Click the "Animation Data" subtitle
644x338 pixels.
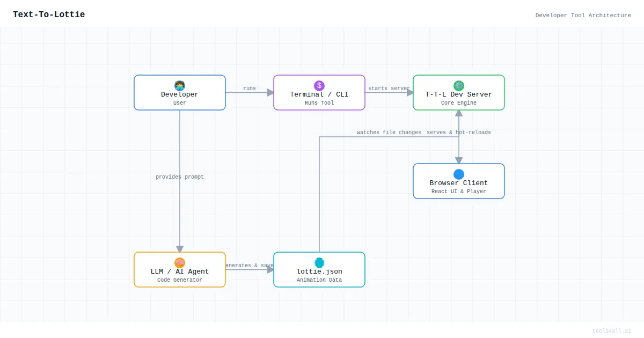319,280
